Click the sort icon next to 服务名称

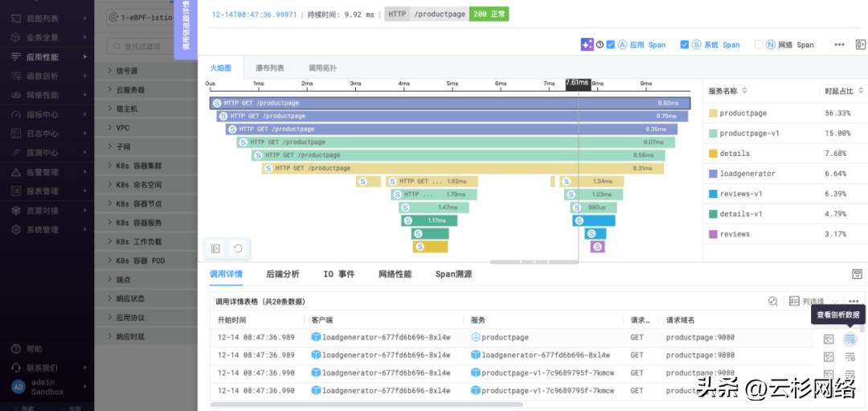(x=744, y=91)
